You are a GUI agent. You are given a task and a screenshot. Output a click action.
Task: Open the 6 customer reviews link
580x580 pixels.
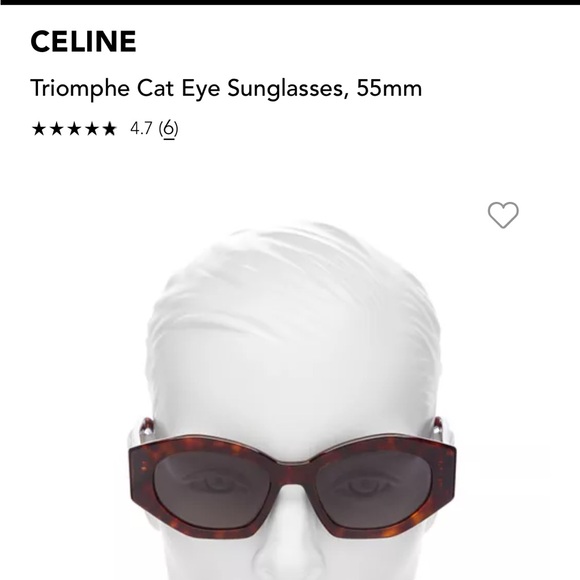point(169,129)
